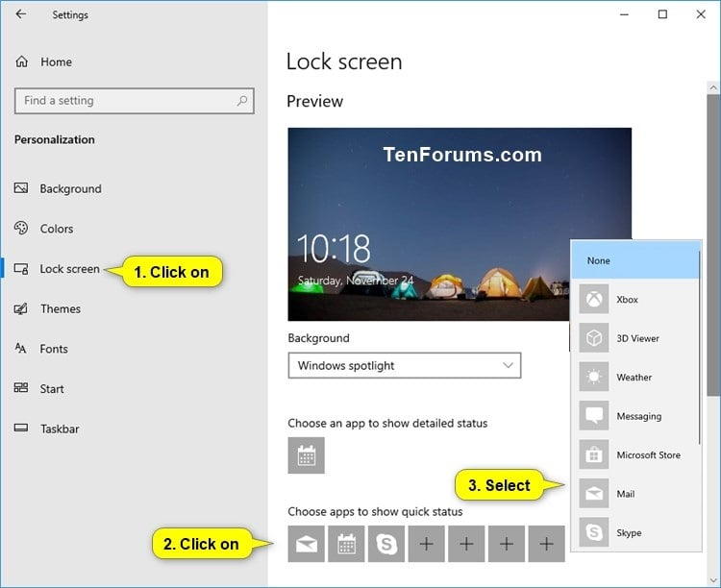
Task: Click the search magnifier icon
Action: point(242,101)
